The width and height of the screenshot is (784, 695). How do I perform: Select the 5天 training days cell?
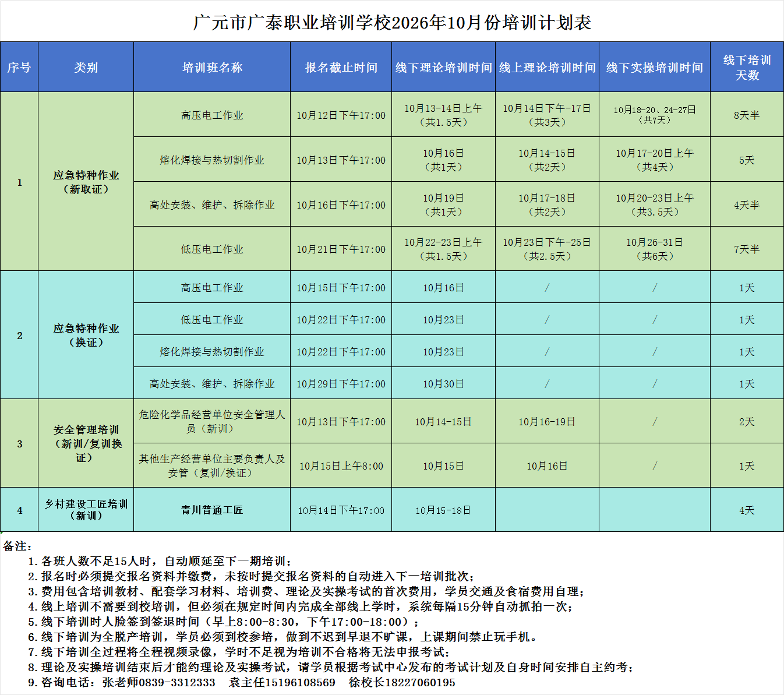[747, 160]
